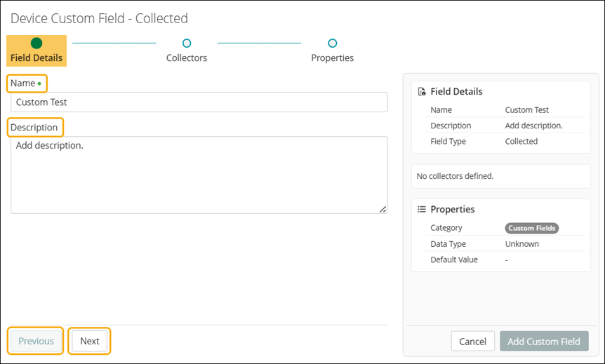605x364 pixels.
Task: Click the Collected Field Type value
Action: (521, 142)
